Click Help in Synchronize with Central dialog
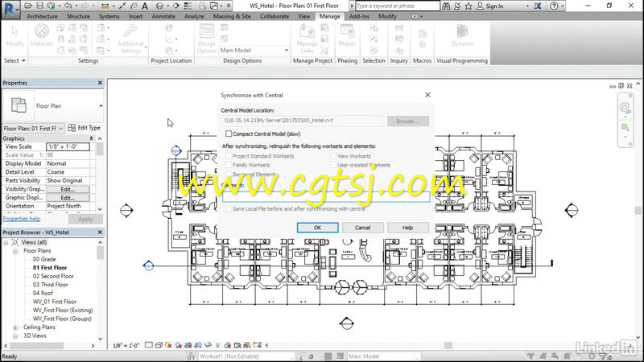The height and width of the screenshot is (362, 644). tap(408, 228)
